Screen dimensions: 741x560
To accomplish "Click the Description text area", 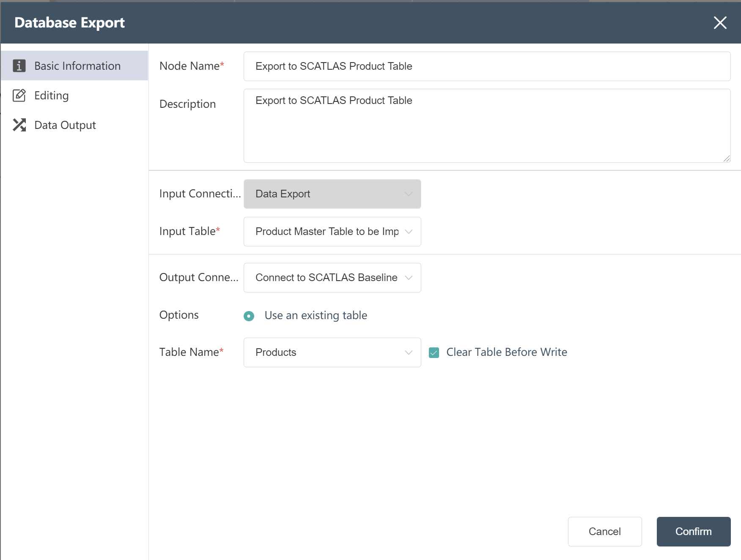I will [487, 126].
